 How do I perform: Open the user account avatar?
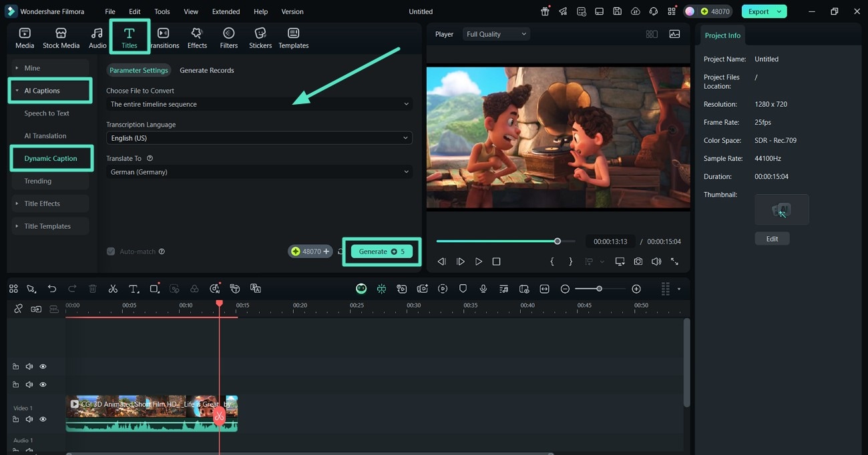coord(689,11)
